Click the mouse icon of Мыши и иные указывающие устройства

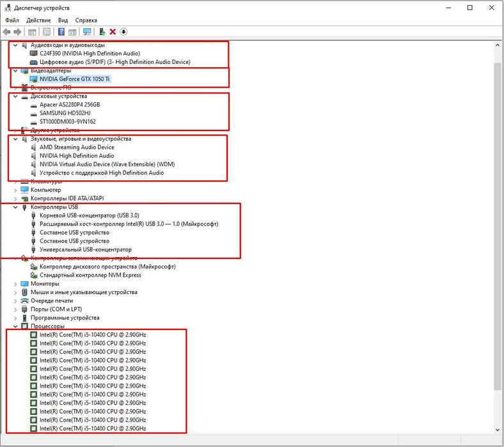point(24,292)
